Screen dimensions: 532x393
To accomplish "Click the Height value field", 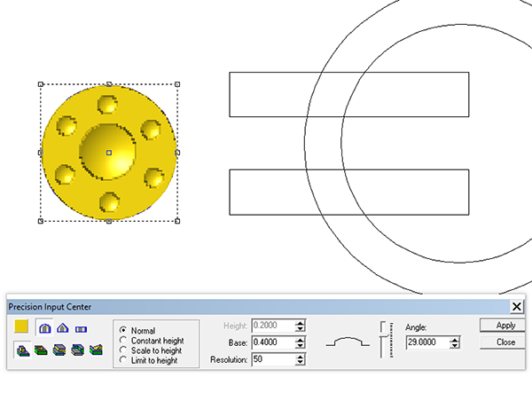I will coord(273,326).
